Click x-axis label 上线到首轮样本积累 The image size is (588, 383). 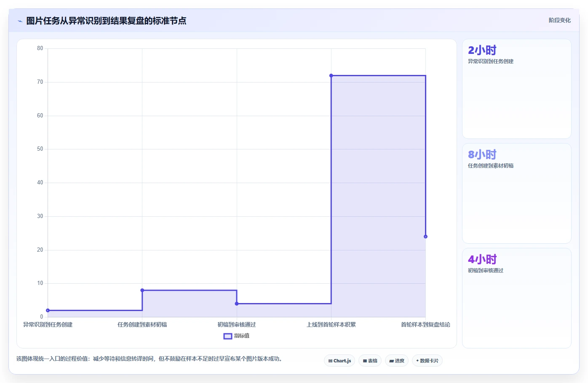click(331, 324)
